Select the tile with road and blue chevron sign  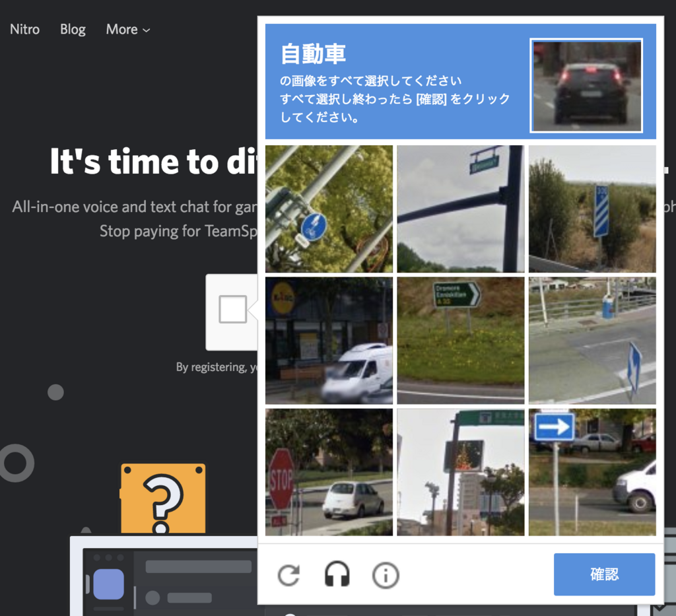tap(592, 341)
